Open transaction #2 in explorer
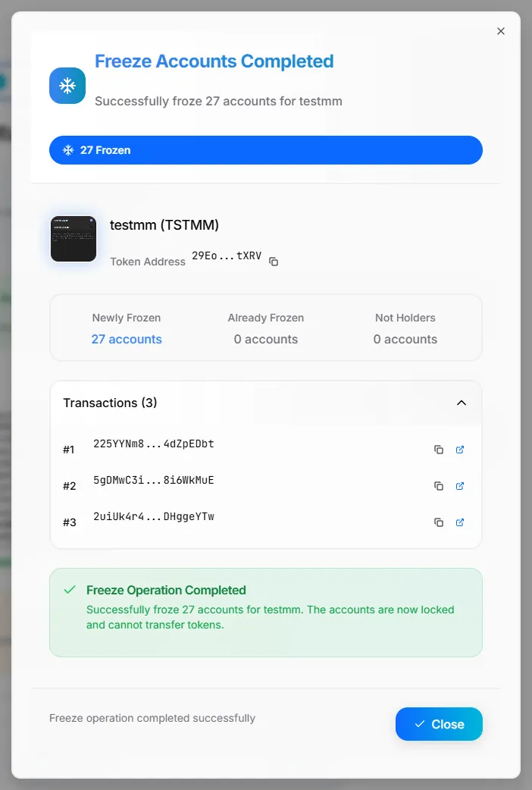 coord(460,486)
